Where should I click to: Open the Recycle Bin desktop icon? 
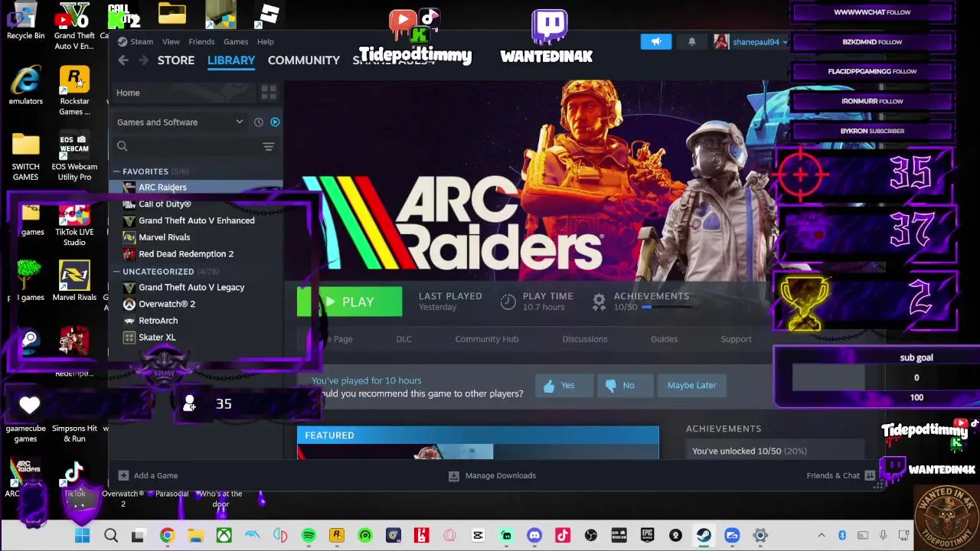coord(25,21)
